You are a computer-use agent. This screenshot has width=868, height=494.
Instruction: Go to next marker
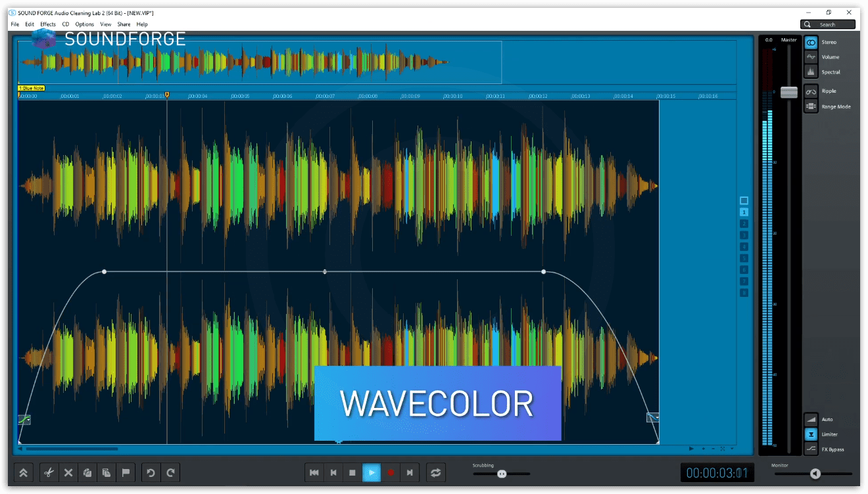(x=410, y=472)
